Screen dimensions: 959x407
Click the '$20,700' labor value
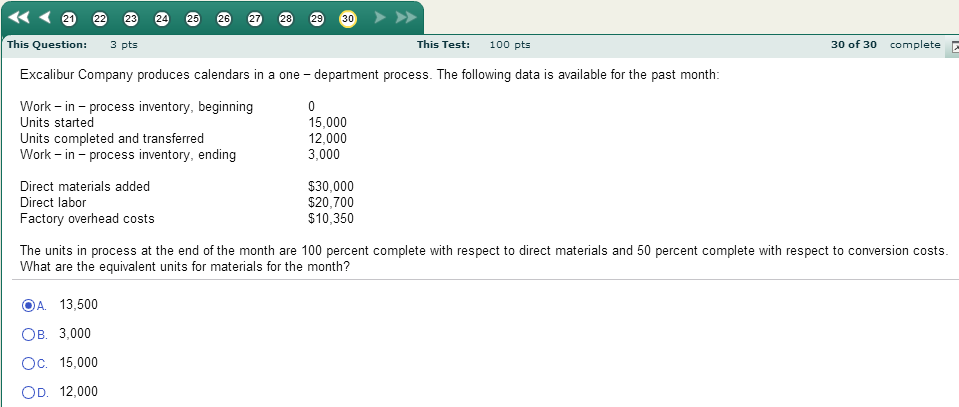(x=331, y=203)
